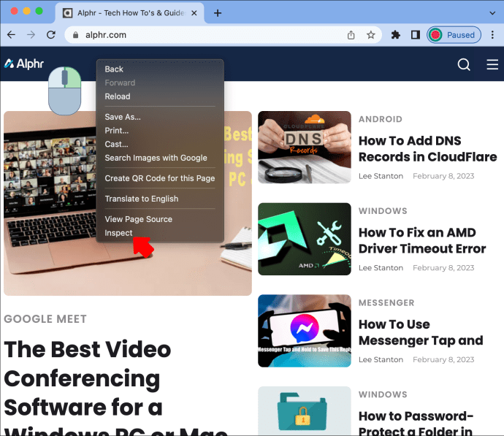Open a new tab with plus button
Image resolution: width=504 pixels, height=436 pixels.
click(218, 13)
